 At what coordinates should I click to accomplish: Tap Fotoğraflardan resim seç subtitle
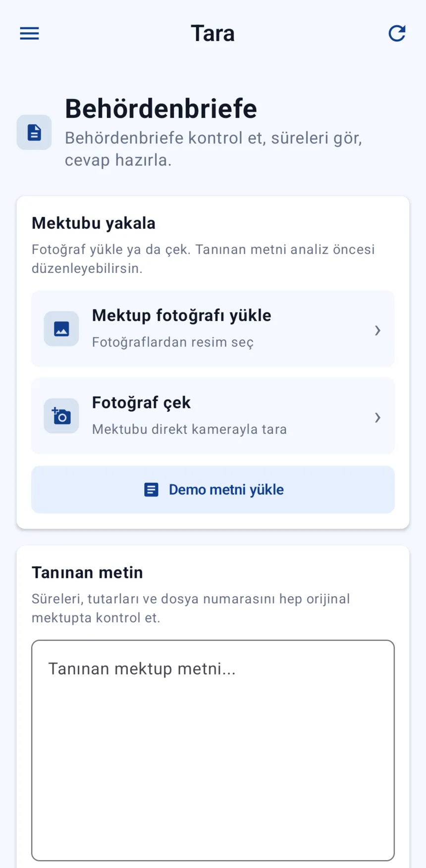[x=173, y=342]
